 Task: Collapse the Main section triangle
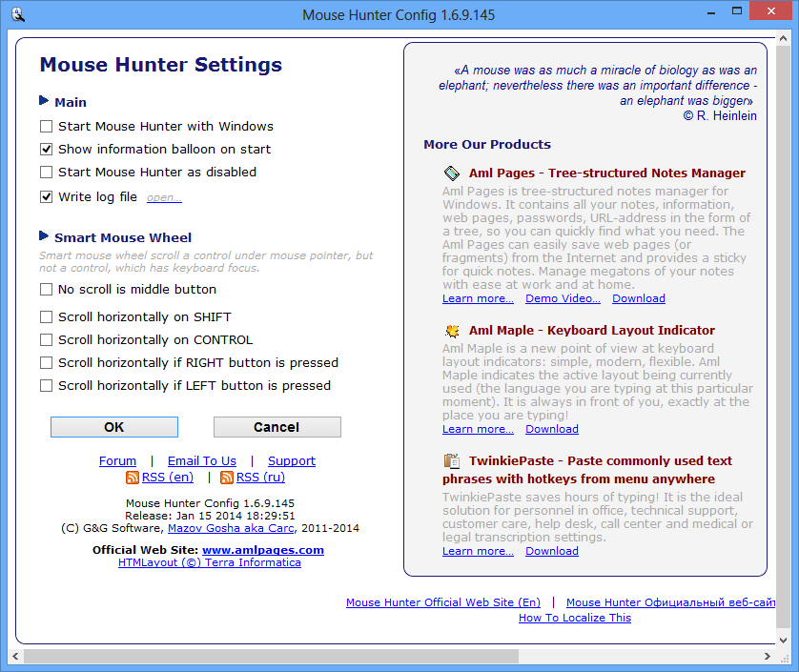44,100
